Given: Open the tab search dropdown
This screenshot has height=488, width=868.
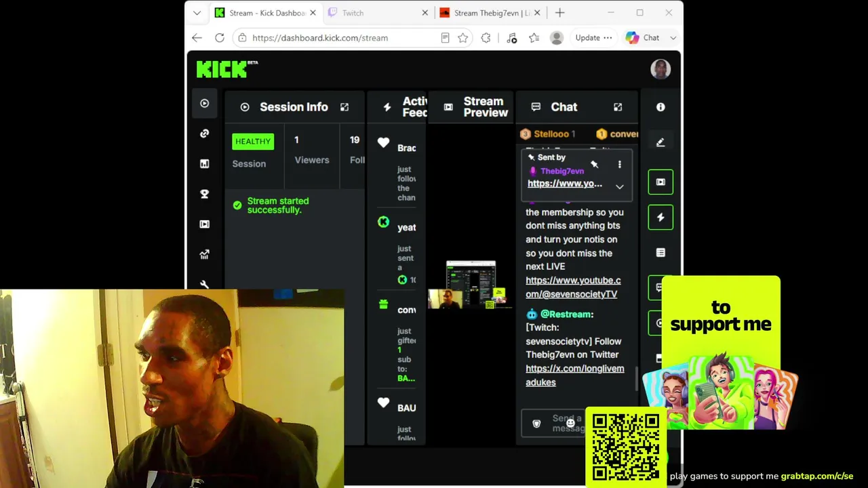Looking at the screenshot, I should pos(197,13).
